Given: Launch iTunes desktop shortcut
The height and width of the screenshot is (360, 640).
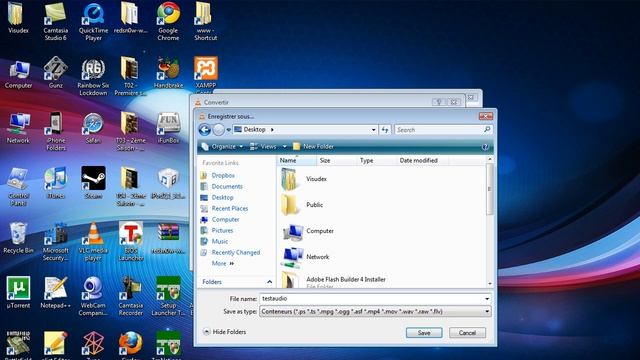Looking at the screenshot, I should pos(56,183).
